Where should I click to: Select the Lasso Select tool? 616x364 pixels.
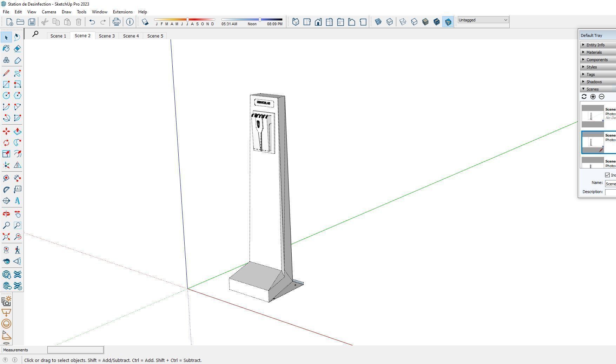(18, 37)
